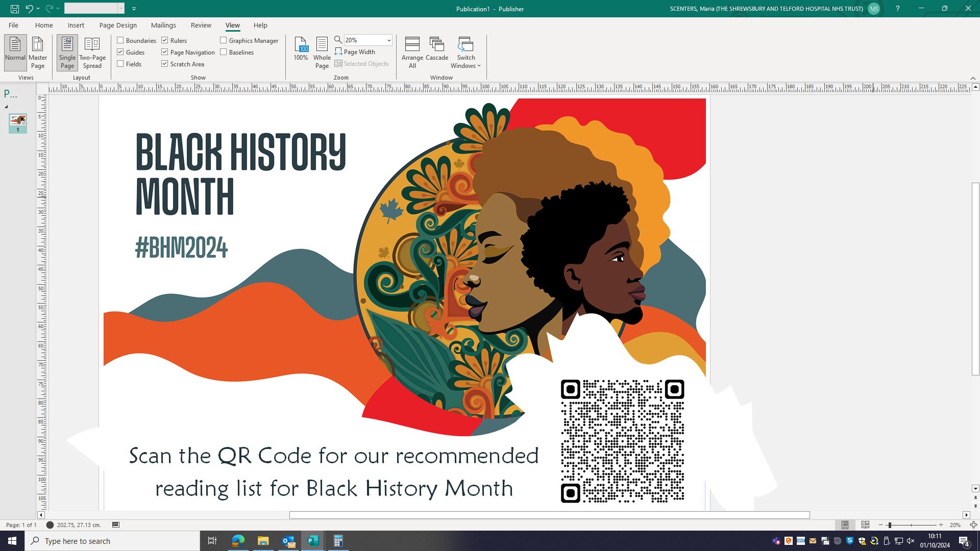980x551 pixels.
Task: Enable the Boundaries checkbox
Action: point(120,40)
